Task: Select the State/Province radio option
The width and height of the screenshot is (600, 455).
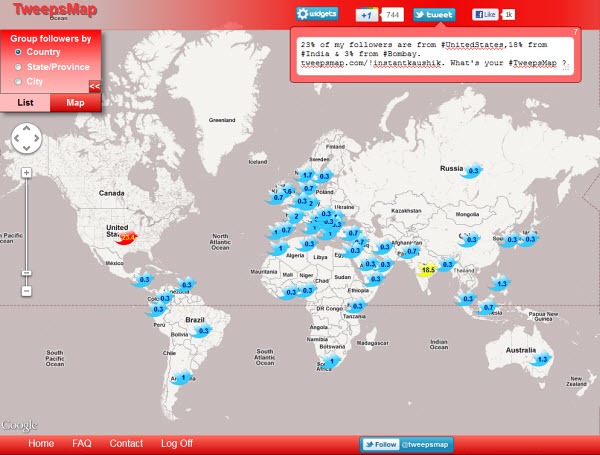Action: 18,67
